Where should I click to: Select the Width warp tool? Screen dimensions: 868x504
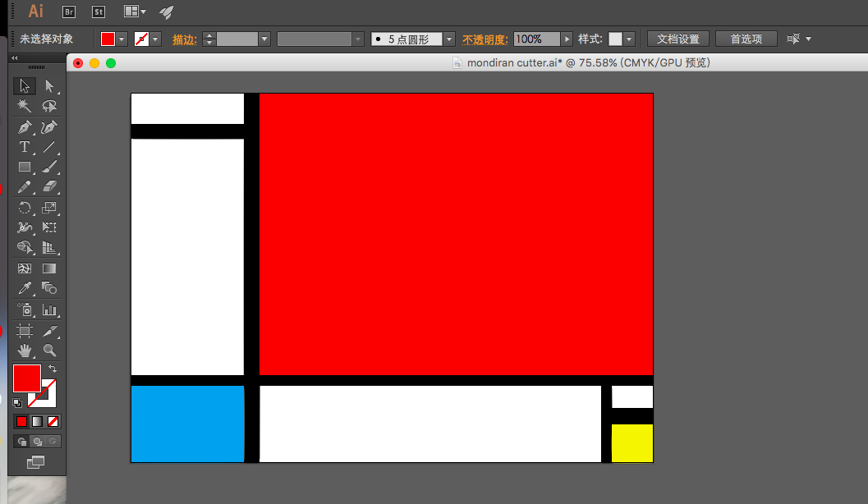pyautogui.click(x=25, y=227)
